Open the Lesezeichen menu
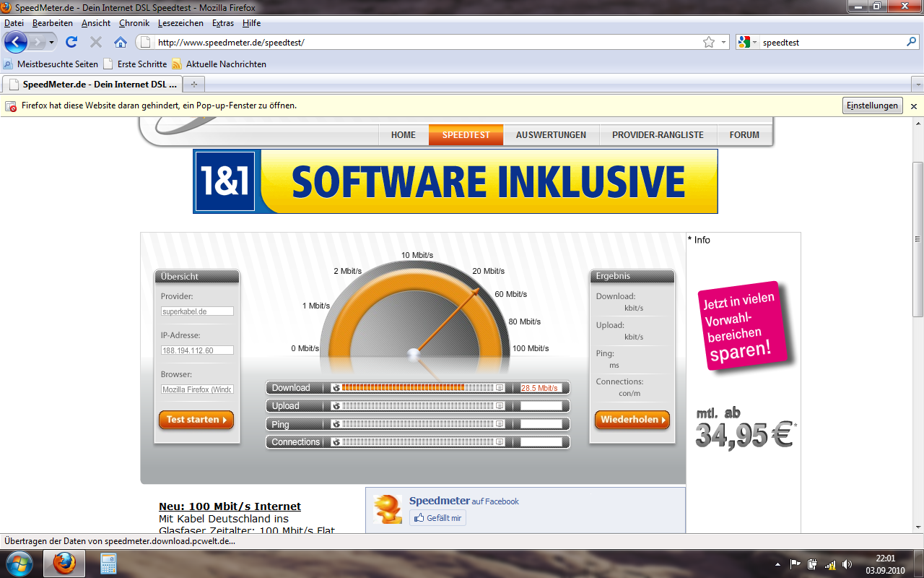924x578 pixels. [181, 23]
